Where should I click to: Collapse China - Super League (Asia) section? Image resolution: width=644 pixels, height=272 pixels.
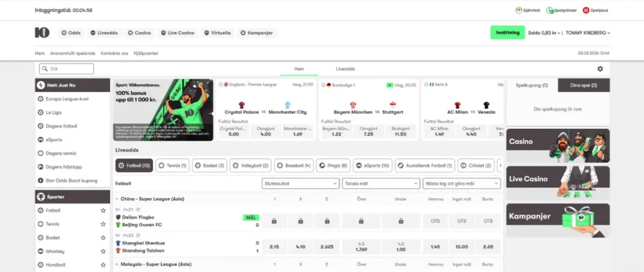[x=117, y=199]
